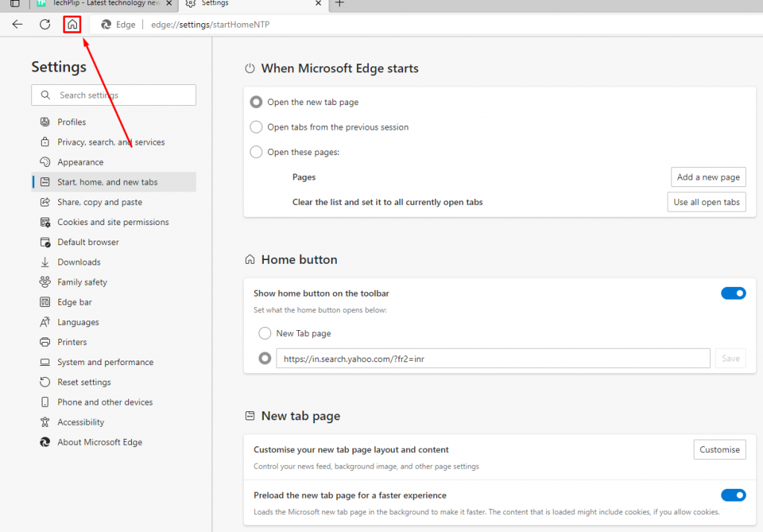Screen dimensions: 763x532
Task: Select 'Open the new tab page' radio button
Action: (256, 102)
